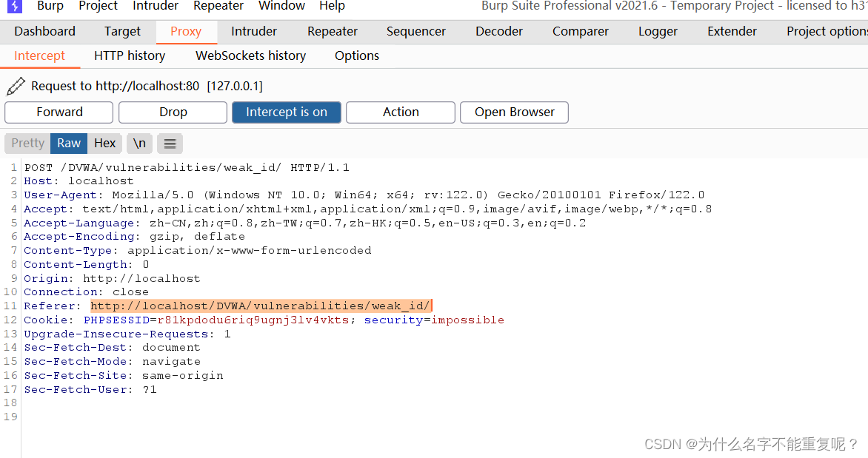This screenshot has height=458, width=868.
Task: Toggle the \n non-printable characters button
Action: tap(139, 144)
